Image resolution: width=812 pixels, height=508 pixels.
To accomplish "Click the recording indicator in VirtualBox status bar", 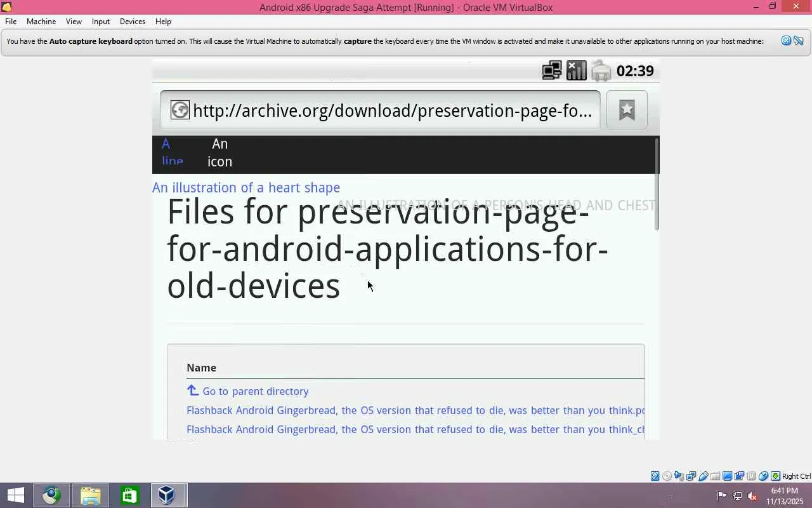I will (x=740, y=476).
